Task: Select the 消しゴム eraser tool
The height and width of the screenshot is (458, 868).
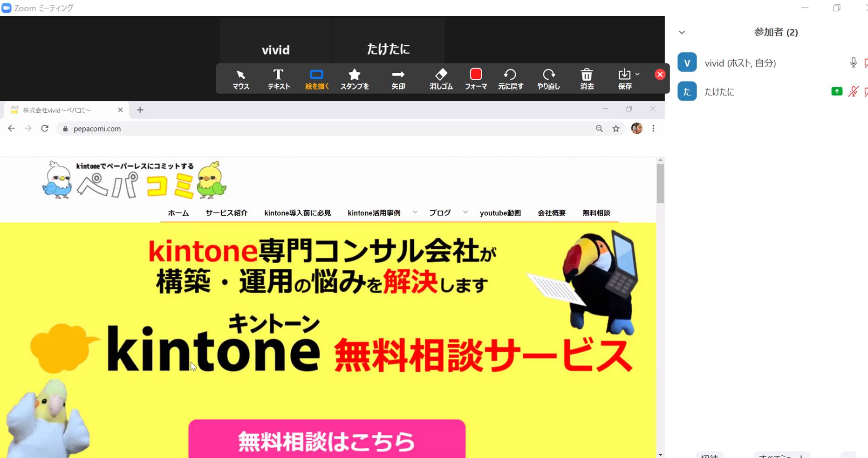Action: coord(440,78)
